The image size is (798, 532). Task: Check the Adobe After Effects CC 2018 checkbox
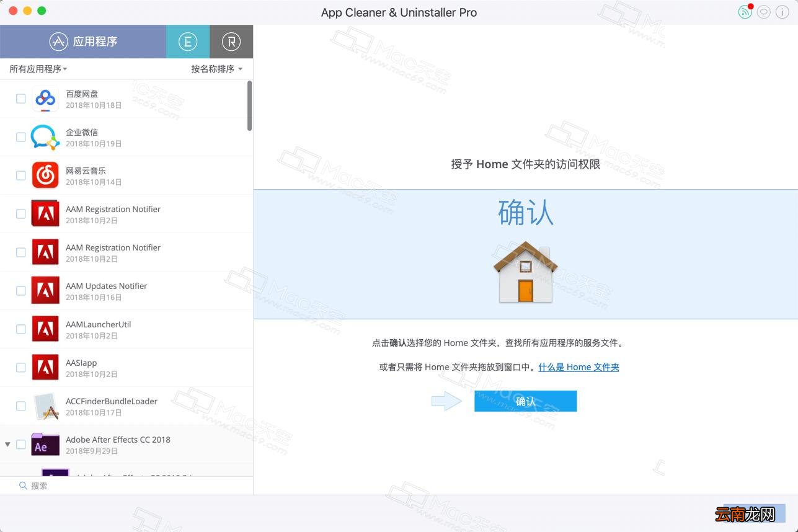point(20,445)
